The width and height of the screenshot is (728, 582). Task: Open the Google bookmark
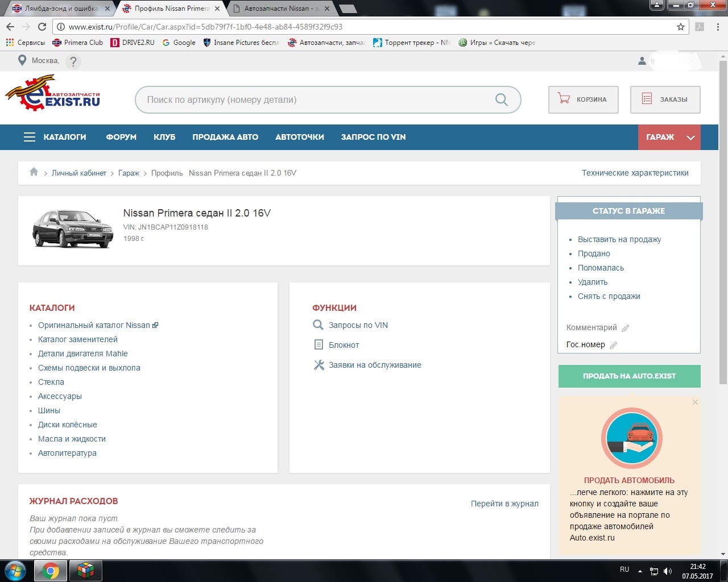(179, 43)
